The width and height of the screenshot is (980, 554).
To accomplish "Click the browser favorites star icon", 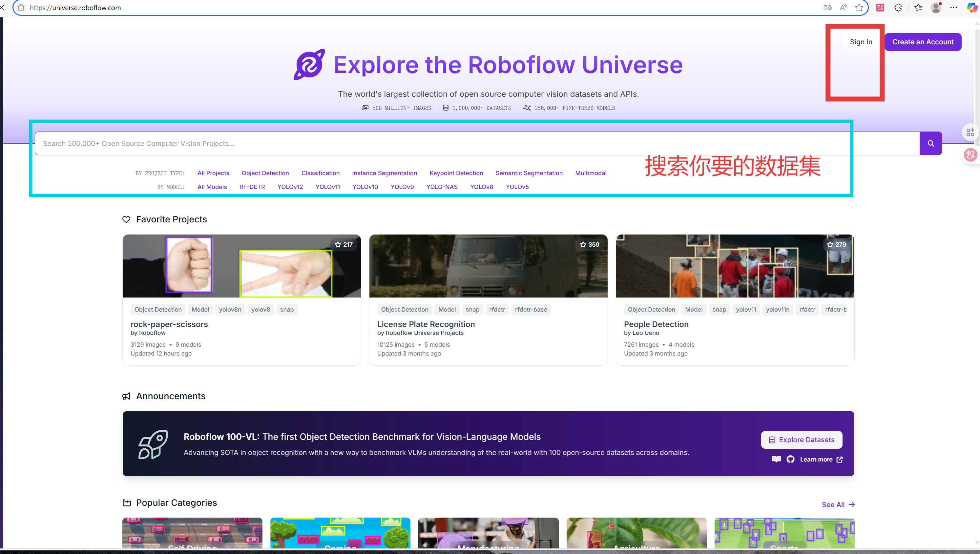I will coord(859,8).
